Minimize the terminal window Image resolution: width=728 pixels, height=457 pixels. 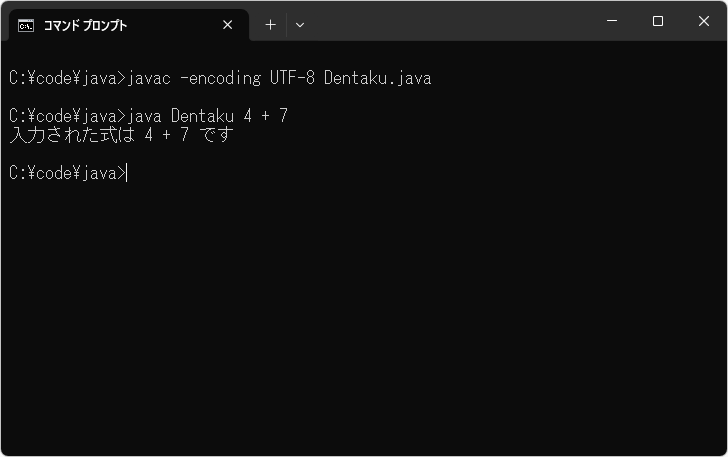click(x=611, y=21)
